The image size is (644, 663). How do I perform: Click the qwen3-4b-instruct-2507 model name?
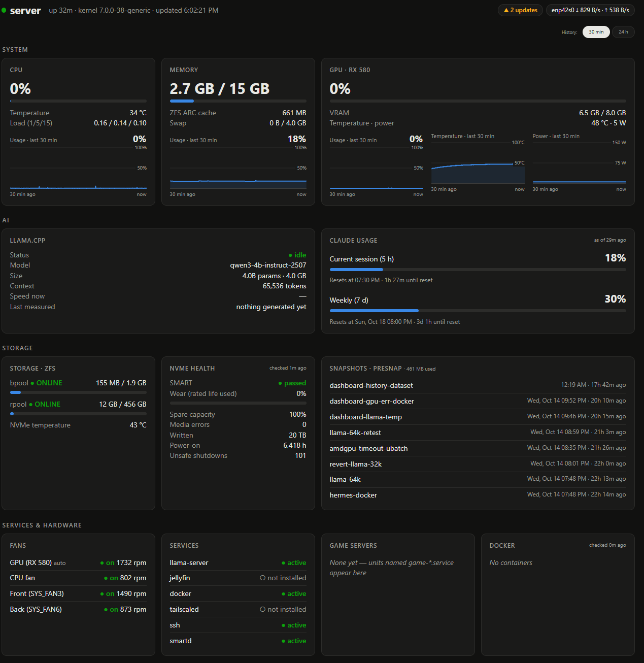click(268, 266)
